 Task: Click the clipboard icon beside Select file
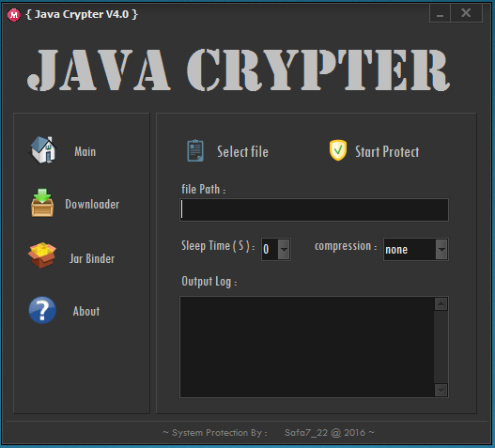(x=195, y=150)
